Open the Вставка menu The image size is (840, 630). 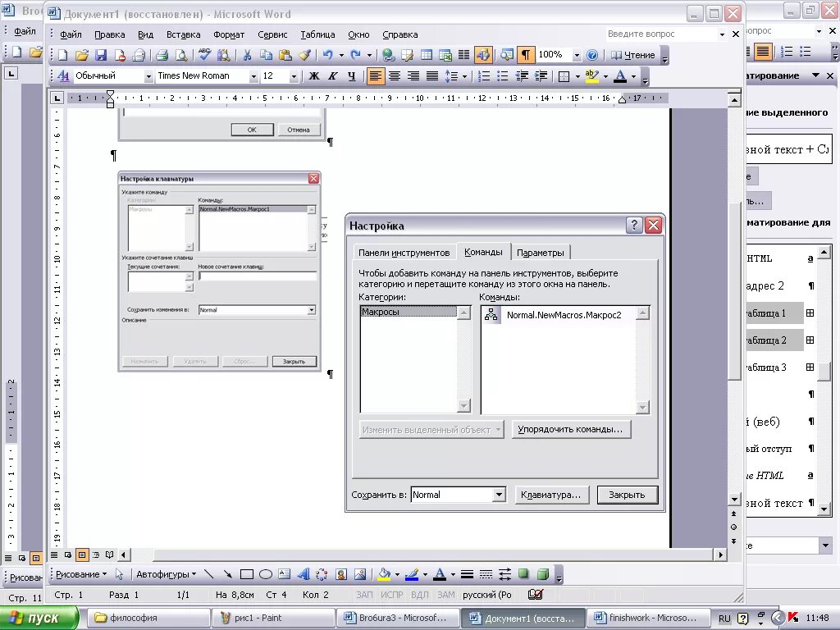(183, 34)
